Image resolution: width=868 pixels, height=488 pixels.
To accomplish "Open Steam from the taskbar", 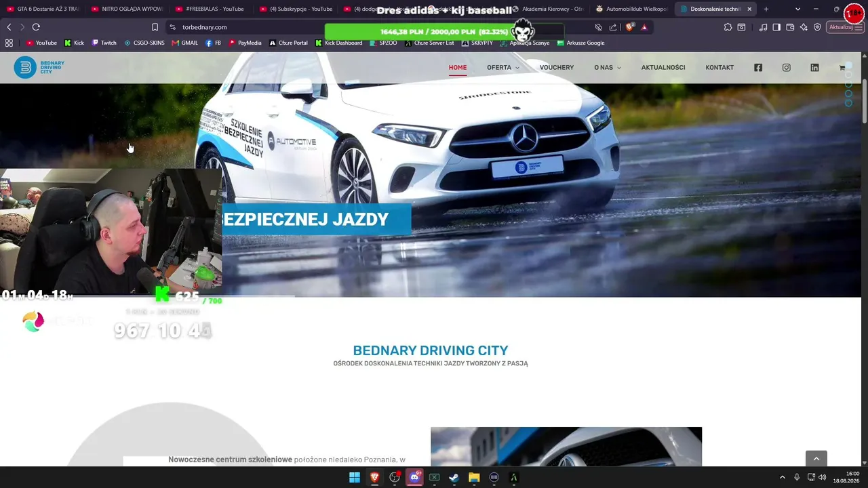I will pos(454,477).
